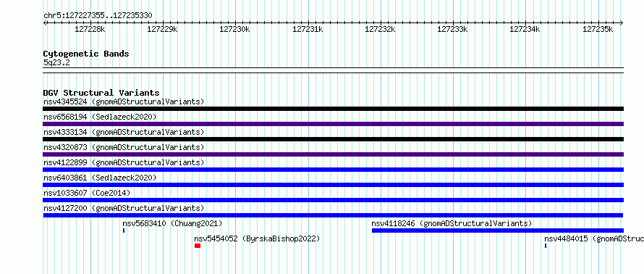Image resolution: width=644 pixels, height=274 pixels.
Task: Open nsv6568194 (Sedlazeck2020) label
Action: pos(100,117)
